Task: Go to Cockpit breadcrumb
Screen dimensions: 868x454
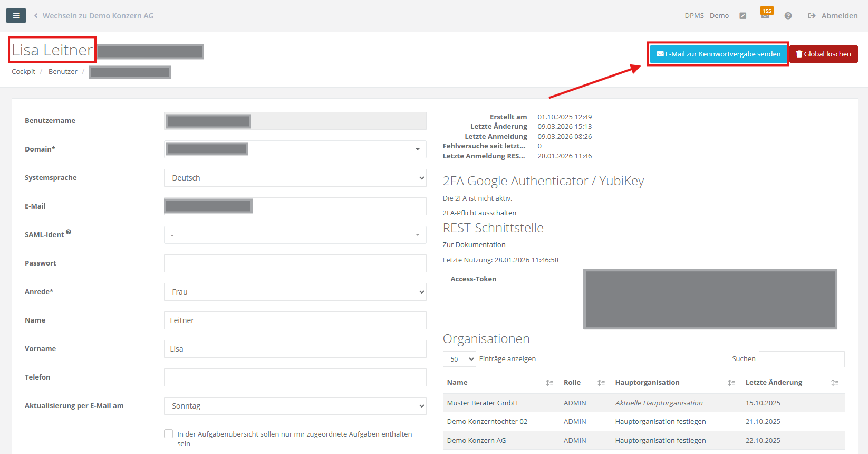Action: pyautogui.click(x=23, y=72)
